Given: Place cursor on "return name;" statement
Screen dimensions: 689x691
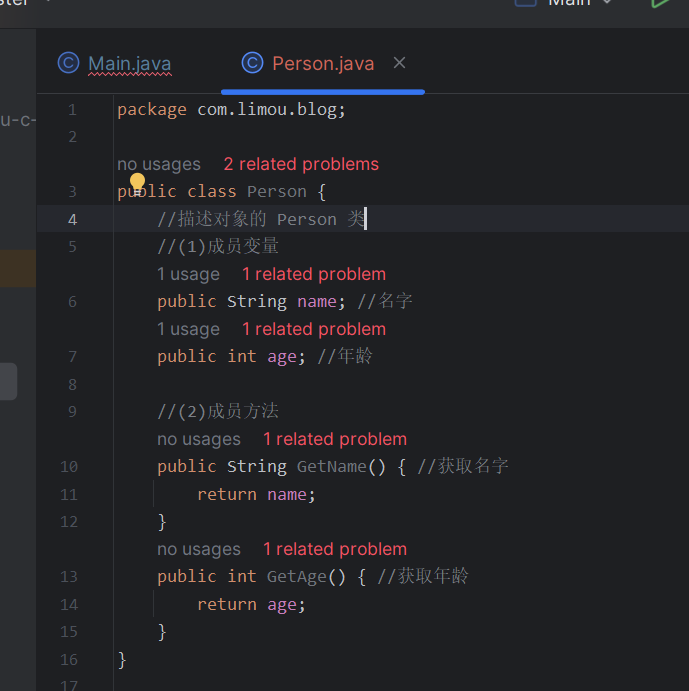Looking at the screenshot, I should [256, 494].
